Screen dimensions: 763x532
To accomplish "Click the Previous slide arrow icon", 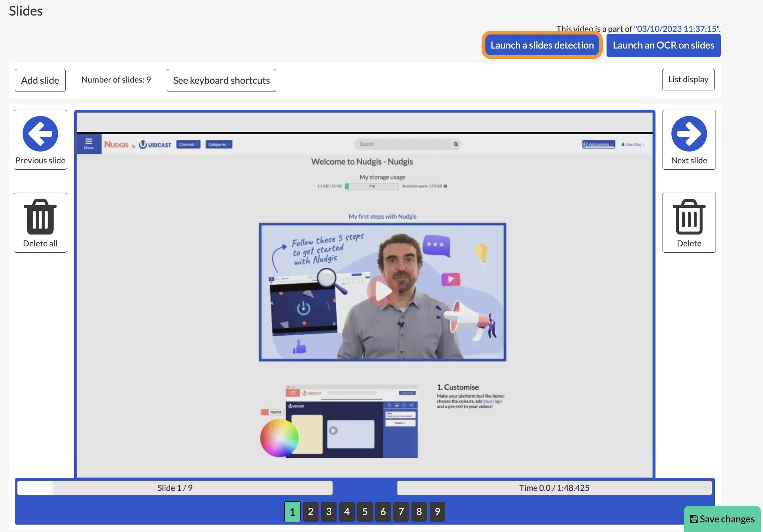I will point(40,134).
